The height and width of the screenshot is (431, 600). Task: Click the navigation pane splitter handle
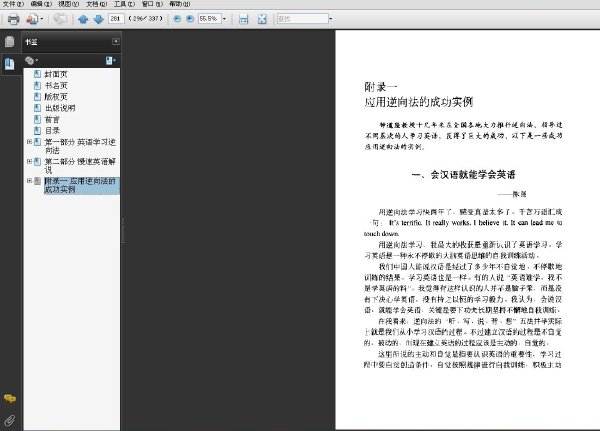tap(122, 230)
